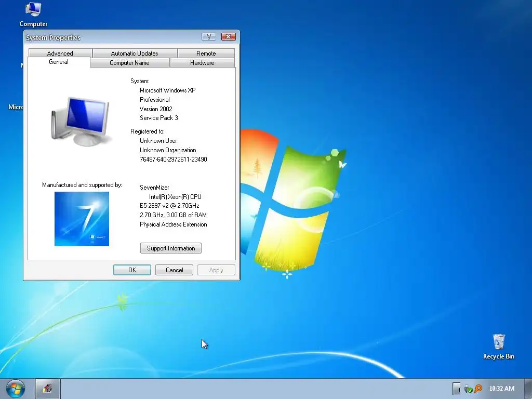Image resolution: width=532 pixels, height=399 pixels.
Task: Click the 'Microsoft Windows XP' text
Action: click(168, 90)
